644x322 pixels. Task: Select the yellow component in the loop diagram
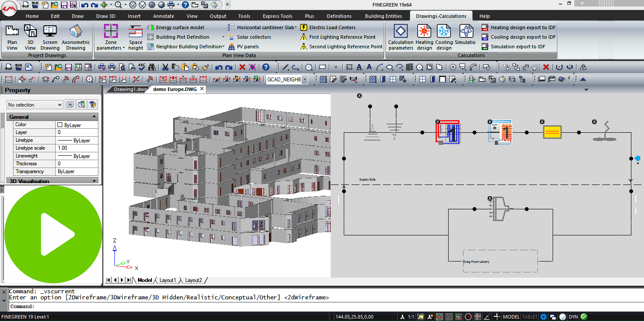(x=552, y=132)
